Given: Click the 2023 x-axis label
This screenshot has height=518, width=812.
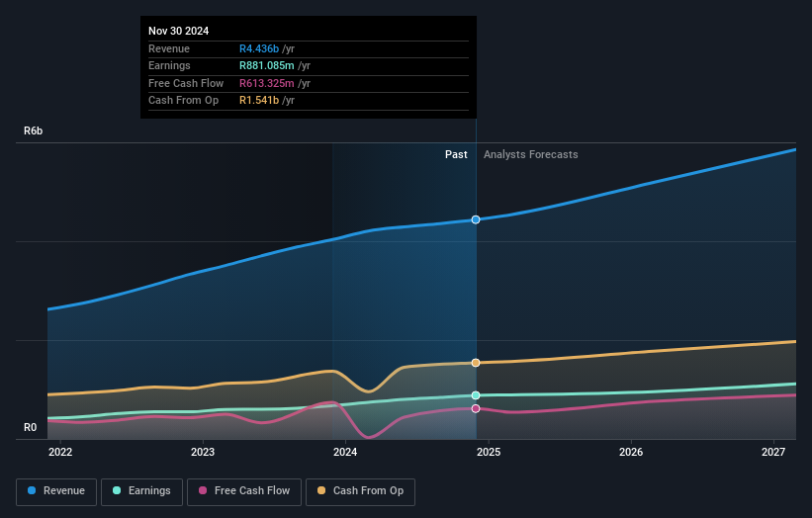Looking at the screenshot, I should (203, 452).
